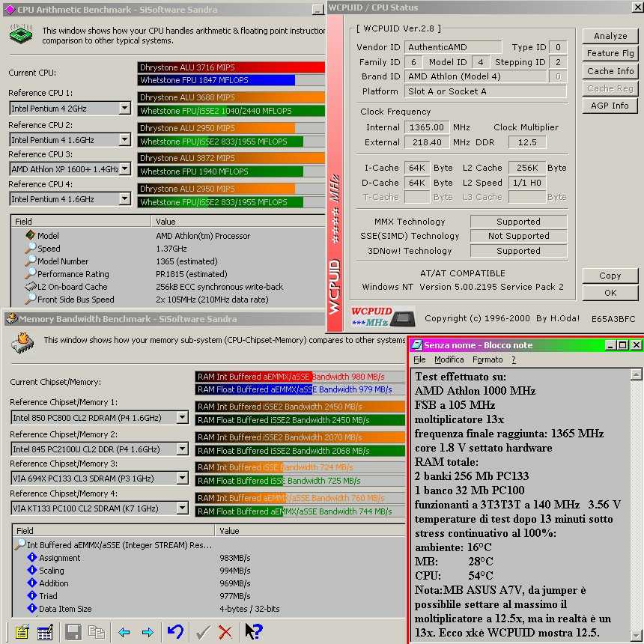Refresh results with the blue undo arrow
This screenshot has width=644, height=644.
pyautogui.click(x=175, y=631)
